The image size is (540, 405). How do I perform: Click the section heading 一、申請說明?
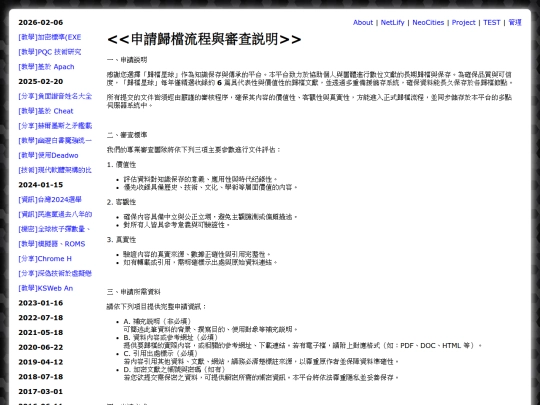[x=127, y=60]
